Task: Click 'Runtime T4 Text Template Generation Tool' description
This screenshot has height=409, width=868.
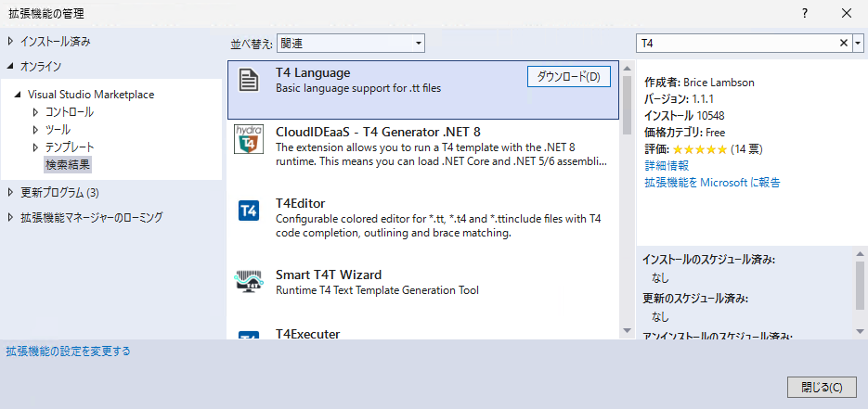Action: coord(377,289)
